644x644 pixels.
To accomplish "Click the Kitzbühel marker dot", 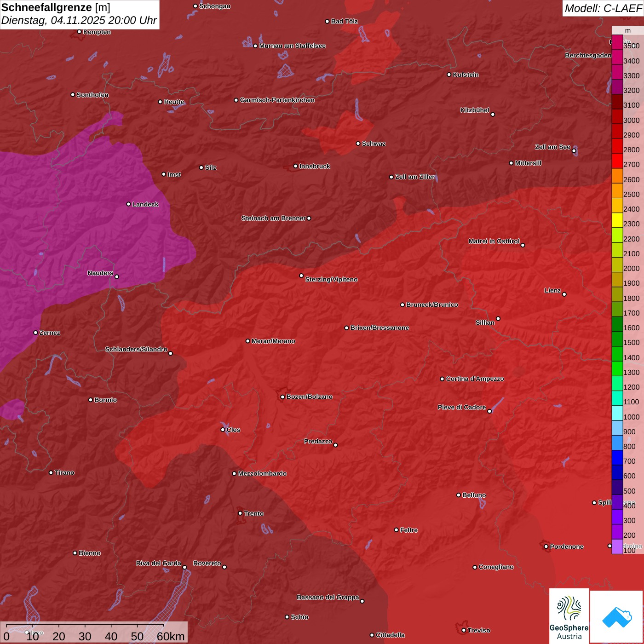I will click(x=493, y=115).
